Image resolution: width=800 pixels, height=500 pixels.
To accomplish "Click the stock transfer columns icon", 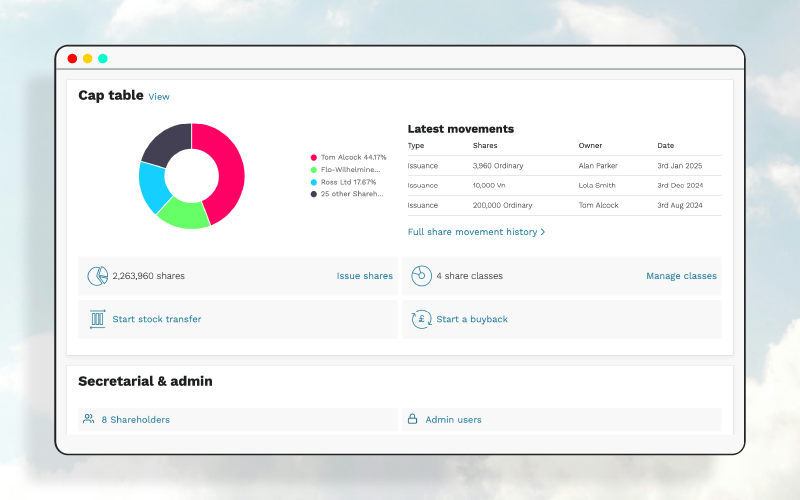I will (x=97, y=319).
